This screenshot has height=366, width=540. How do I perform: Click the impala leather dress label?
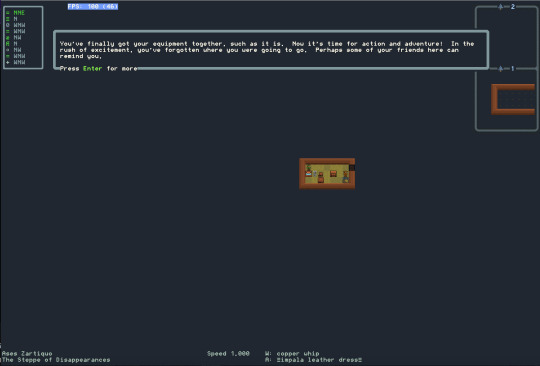click(319, 360)
